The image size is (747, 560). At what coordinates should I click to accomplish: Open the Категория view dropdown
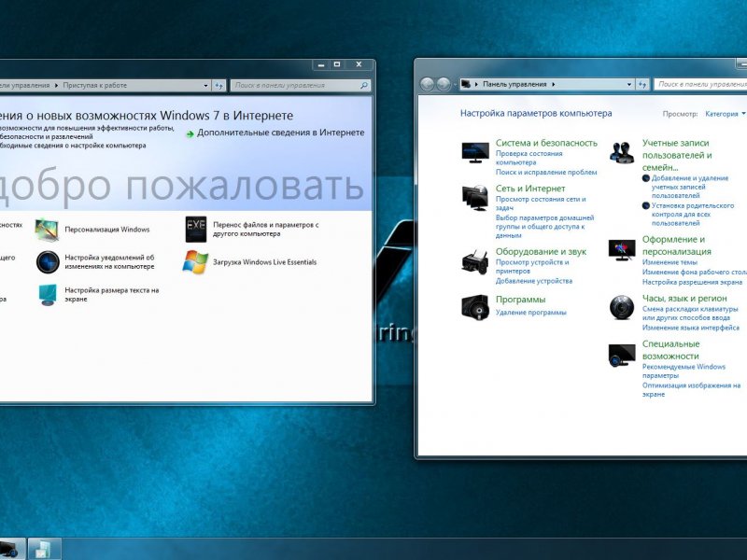point(725,114)
